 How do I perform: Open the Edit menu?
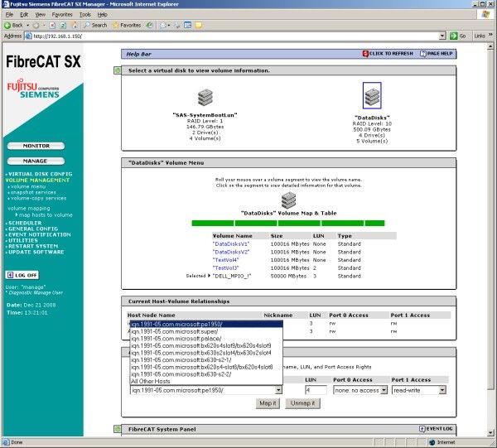pos(24,15)
